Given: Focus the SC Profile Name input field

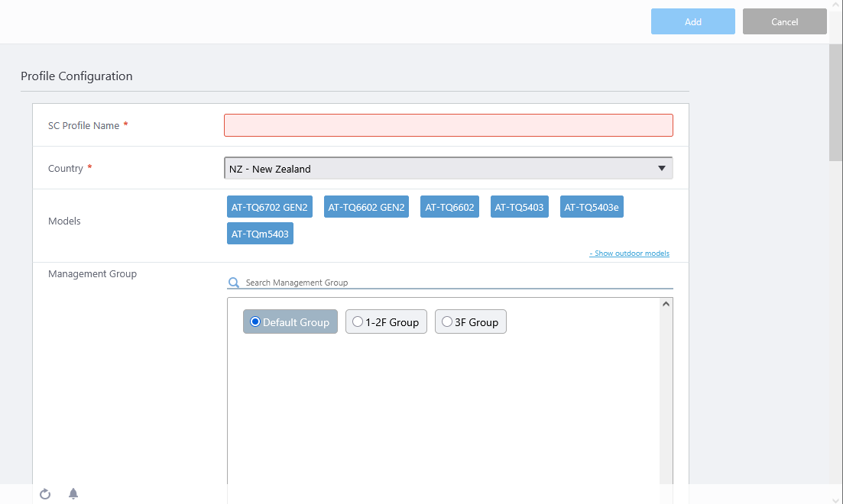Looking at the screenshot, I should pos(448,125).
